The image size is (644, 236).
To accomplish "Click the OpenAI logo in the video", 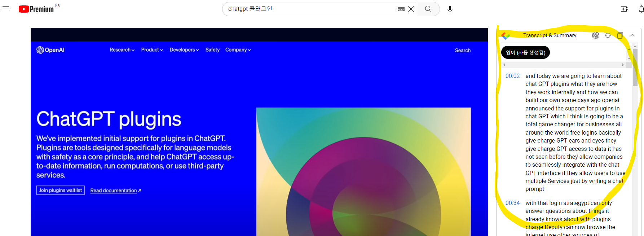I will click(x=50, y=50).
